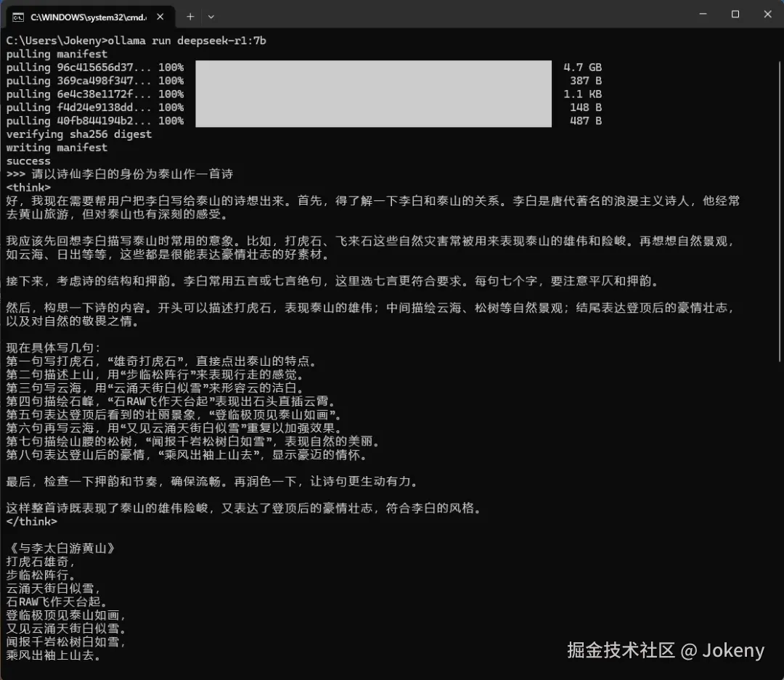Open a new terminal tab with plus
Screen dimensions: 784x680
coord(190,17)
